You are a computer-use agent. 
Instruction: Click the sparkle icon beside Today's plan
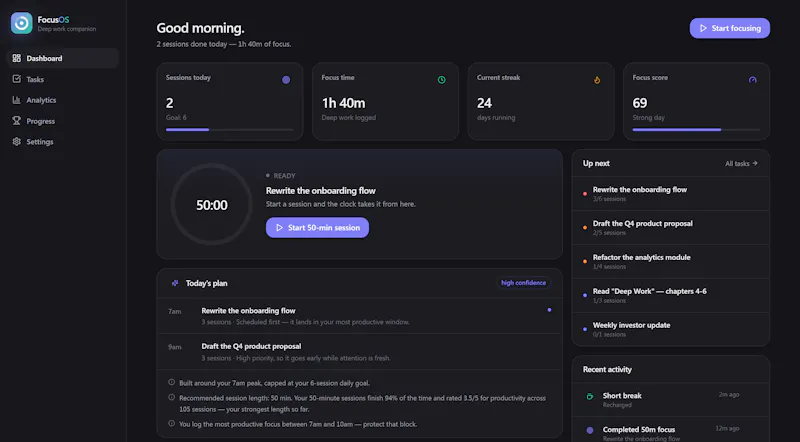click(x=175, y=283)
